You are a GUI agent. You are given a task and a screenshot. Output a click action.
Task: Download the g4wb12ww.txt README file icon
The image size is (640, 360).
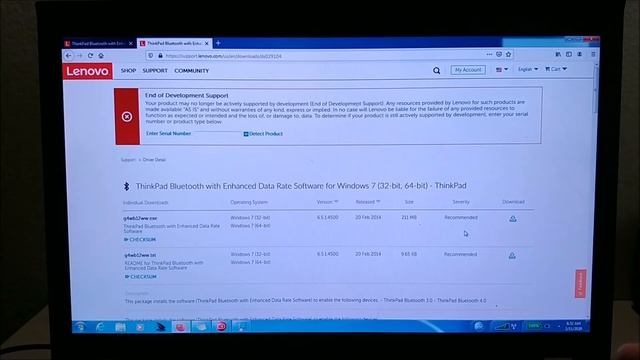(x=512, y=256)
